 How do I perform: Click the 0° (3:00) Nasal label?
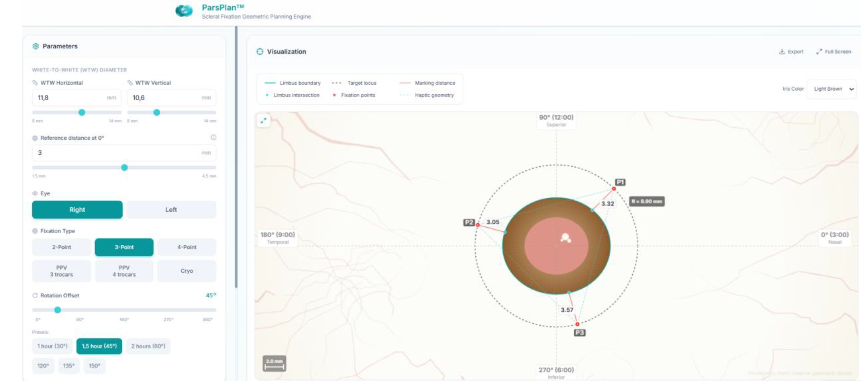835,238
